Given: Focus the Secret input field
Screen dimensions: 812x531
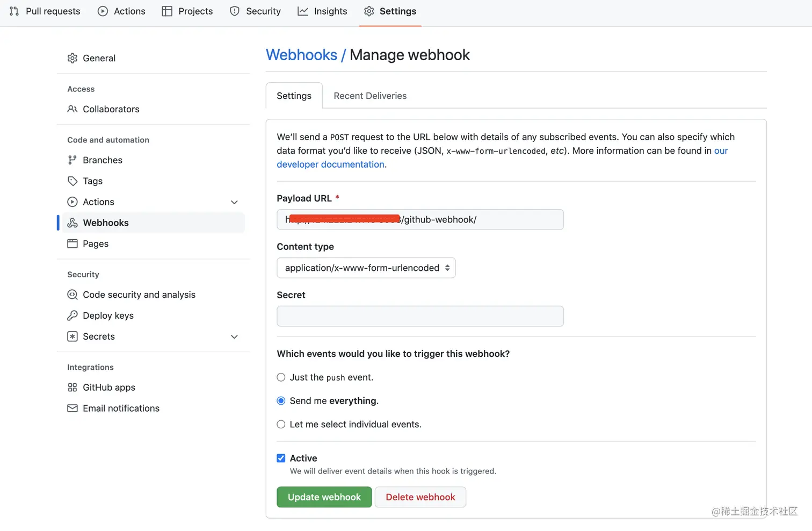Looking at the screenshot, I should pyautogui.click(x=420, y=317).
